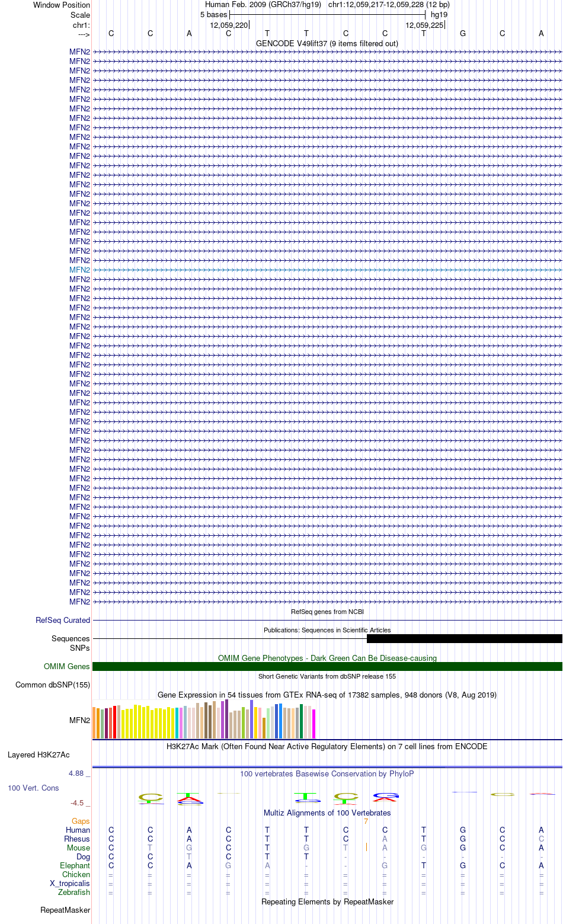Click the Chicken alignment row label
Image resolution: width=563 pixels, height=924 pixels.
click(x=76, y=874)
